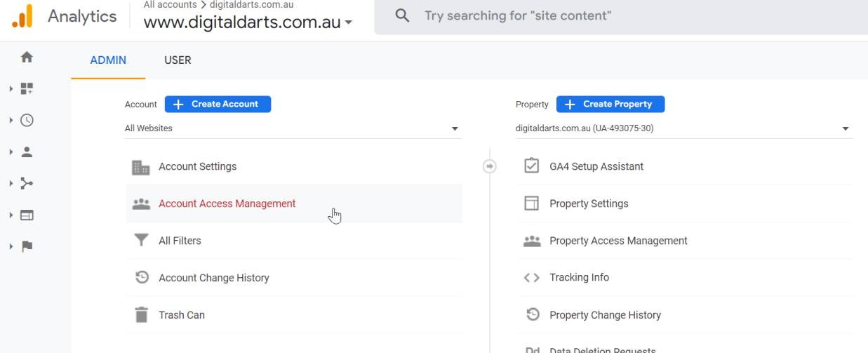Screen dimensions: 868x353
Task: Click the All Filters funnel icon
Action: coord(141,241)
